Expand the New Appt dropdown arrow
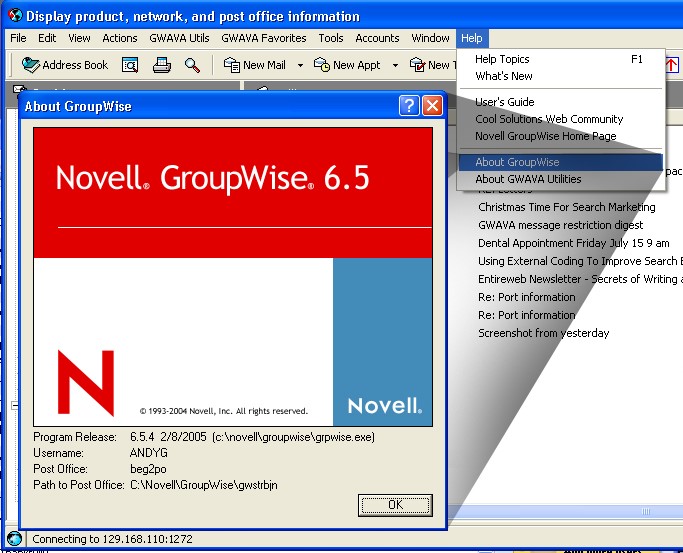The width and height of the screenshot is (683, 553). [395, 65]
